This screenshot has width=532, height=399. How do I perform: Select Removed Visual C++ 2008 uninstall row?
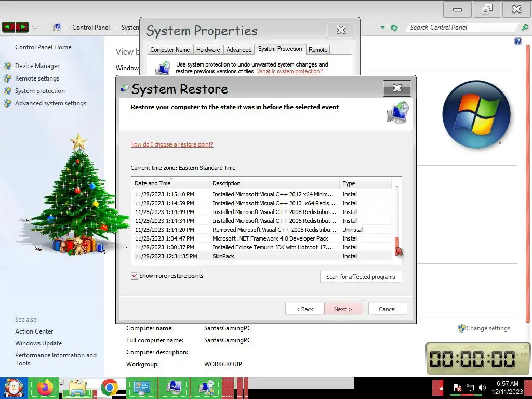click(262, 230)
